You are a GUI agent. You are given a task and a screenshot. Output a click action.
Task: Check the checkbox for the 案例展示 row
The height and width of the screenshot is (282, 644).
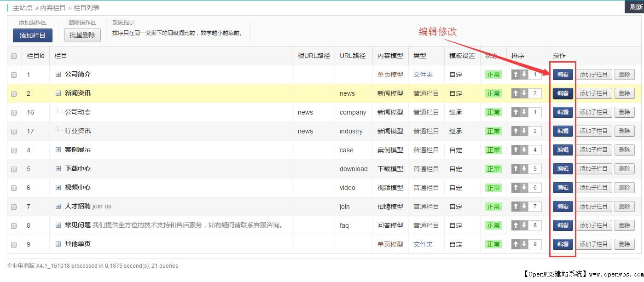14,150
